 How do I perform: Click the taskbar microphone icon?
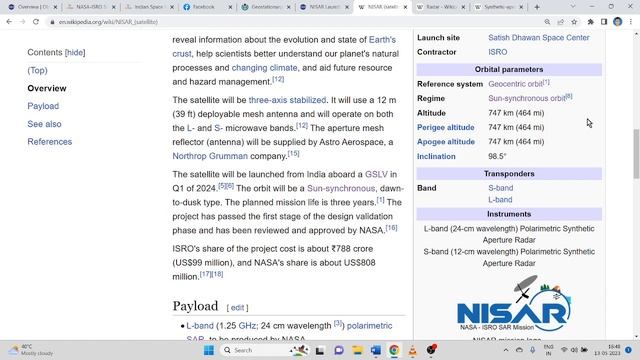[x=533, y=350]
